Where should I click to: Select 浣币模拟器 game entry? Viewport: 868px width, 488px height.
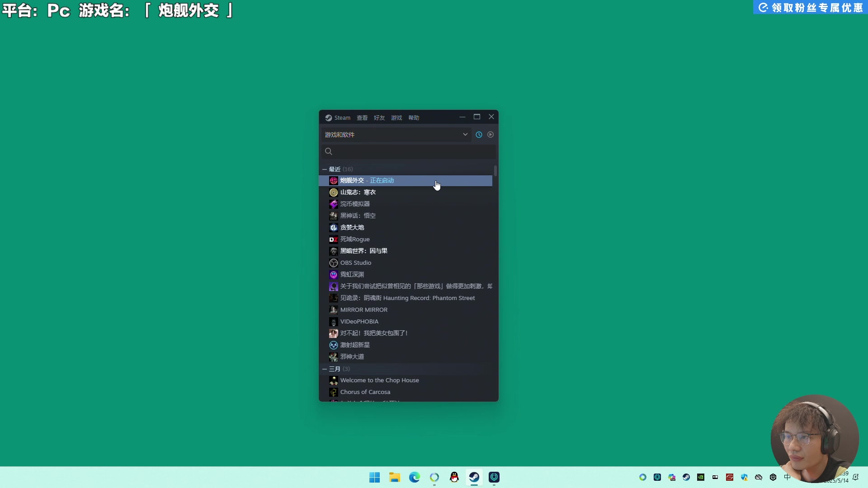click(406, 204)
